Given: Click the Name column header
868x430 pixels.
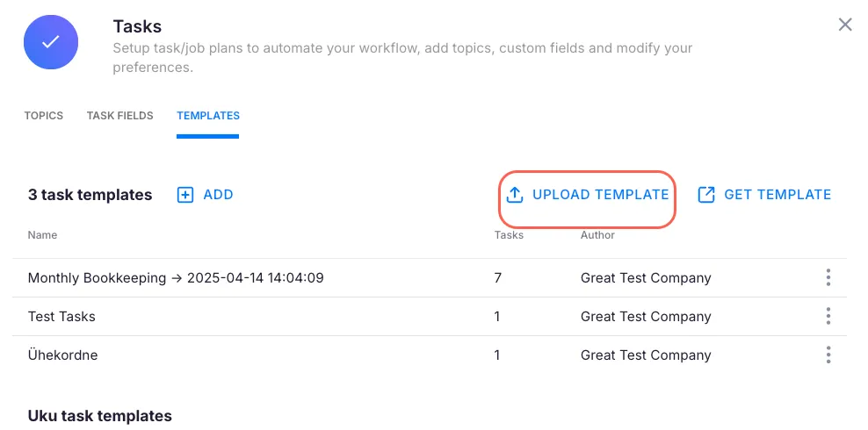Looking at the screenshot, I should (x=42, y=235).
